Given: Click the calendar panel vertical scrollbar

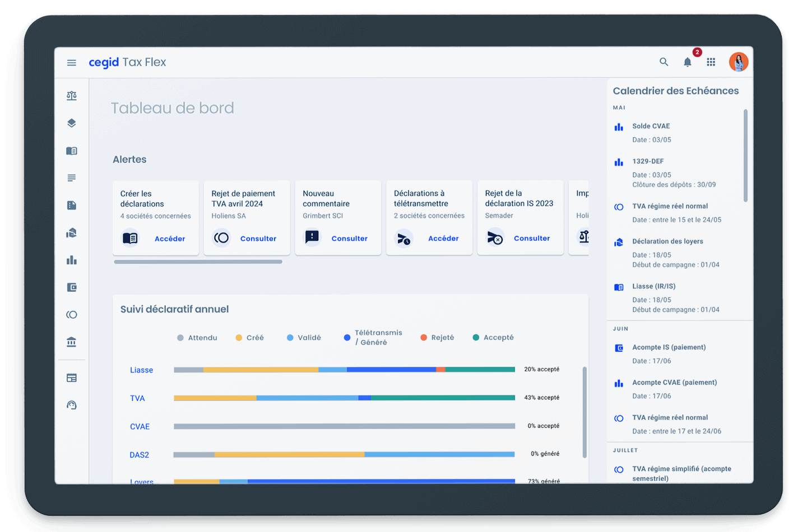Looking at the screenshot, I should (745, 156).
